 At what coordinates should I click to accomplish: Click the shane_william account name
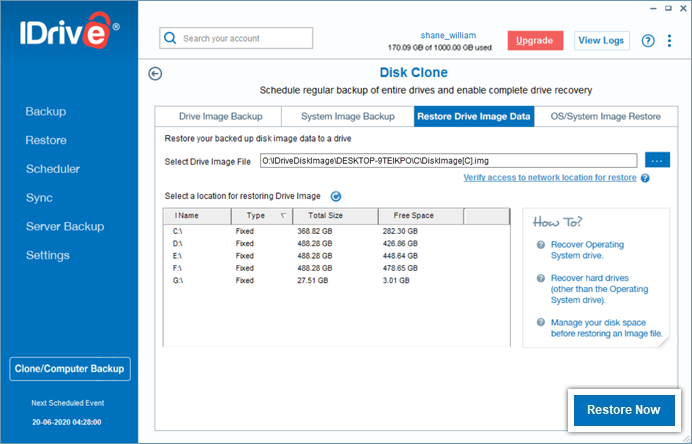tap(448, 35)
